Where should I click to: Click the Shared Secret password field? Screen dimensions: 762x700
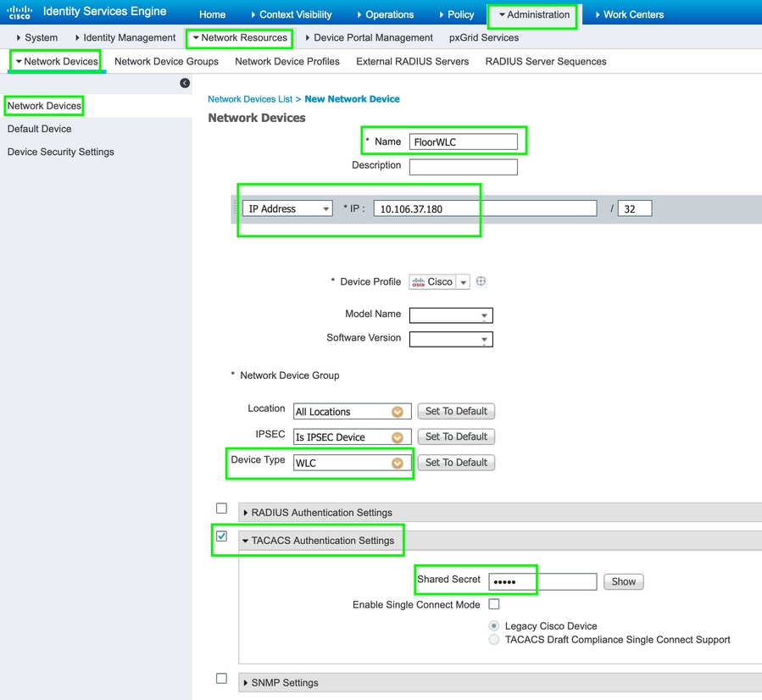pyautogui.click(x=542, y=581)
